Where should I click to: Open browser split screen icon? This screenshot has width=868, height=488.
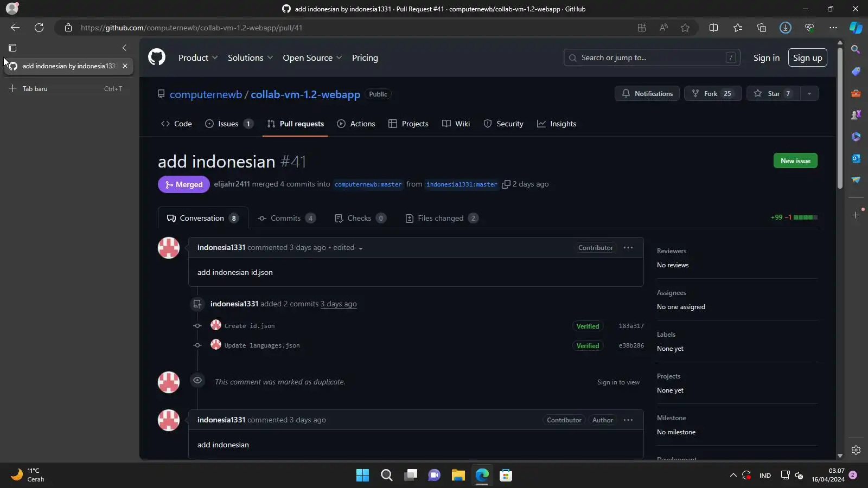click(713, 28)
